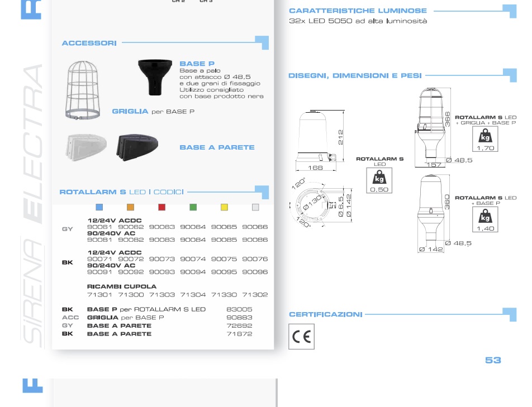Click the 157 width dimension
The width and height of the screenshot is (532, 407).
tap(434, 165)
